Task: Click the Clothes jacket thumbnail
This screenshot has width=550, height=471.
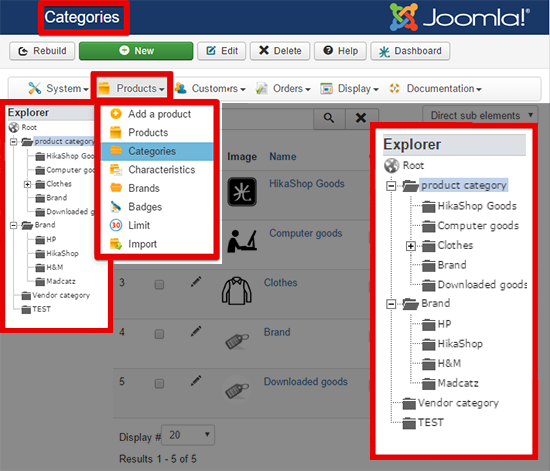Action: (237, 291)
